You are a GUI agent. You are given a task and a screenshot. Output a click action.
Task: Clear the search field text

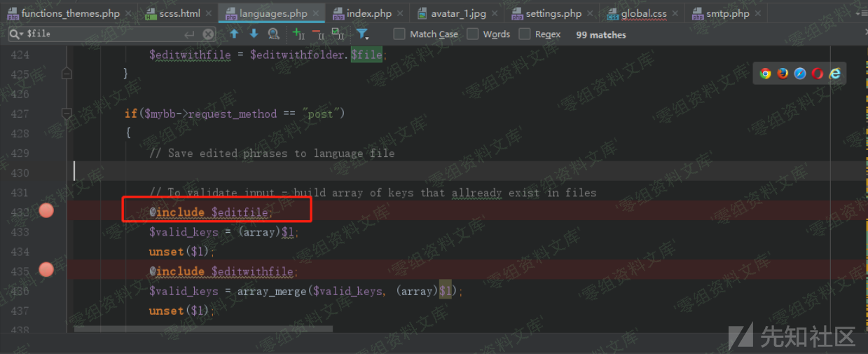pos(208,34)
